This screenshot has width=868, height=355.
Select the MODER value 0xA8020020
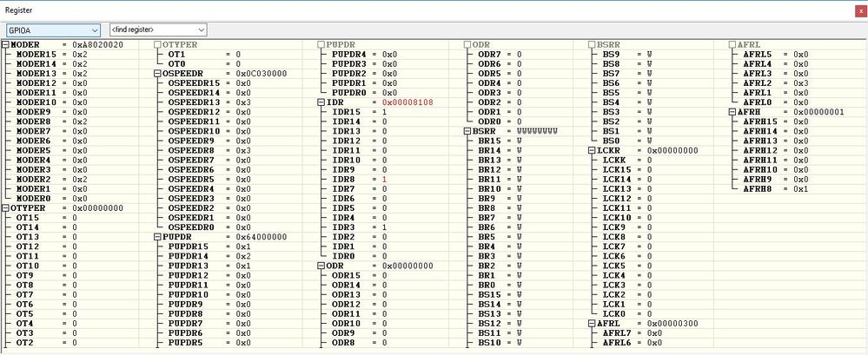coord(98,44)
